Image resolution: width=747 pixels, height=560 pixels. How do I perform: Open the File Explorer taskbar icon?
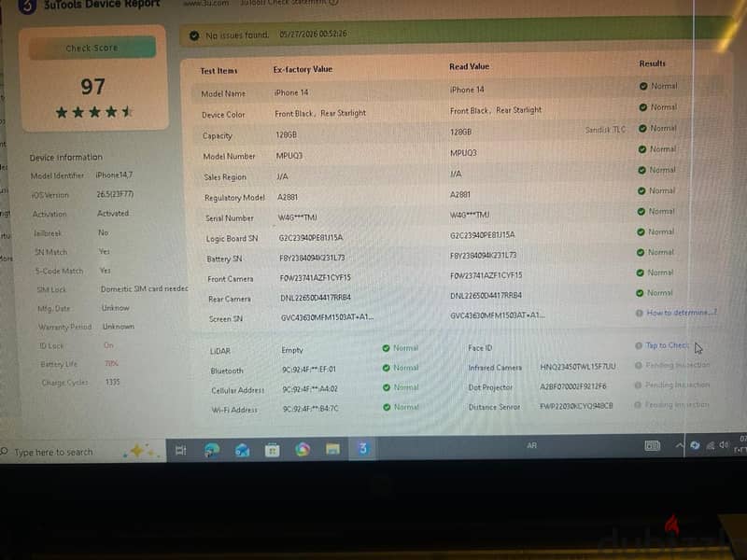[x=332, y=449]
